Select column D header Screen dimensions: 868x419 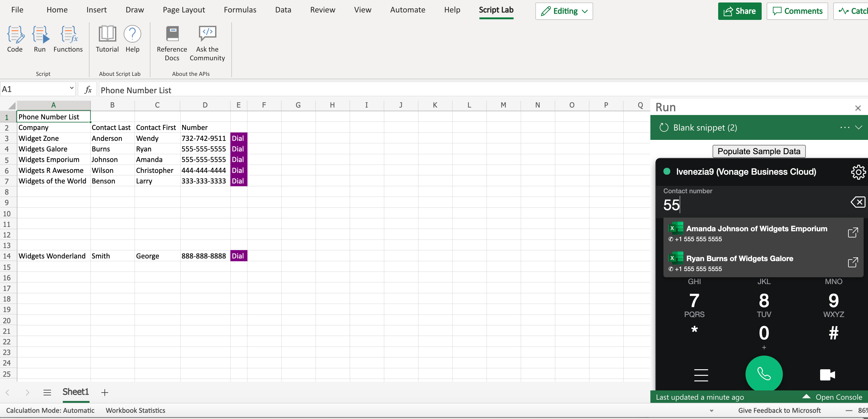(x=205, y=105)
